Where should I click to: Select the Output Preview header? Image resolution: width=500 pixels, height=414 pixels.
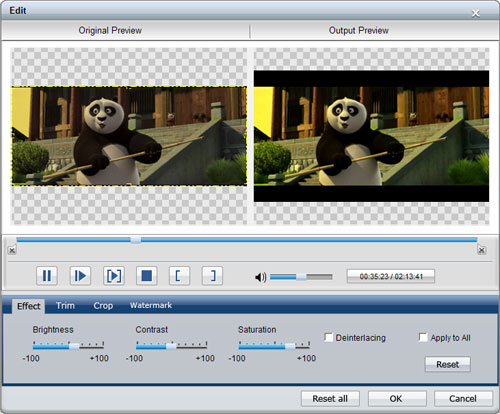(x=359, y=31)
